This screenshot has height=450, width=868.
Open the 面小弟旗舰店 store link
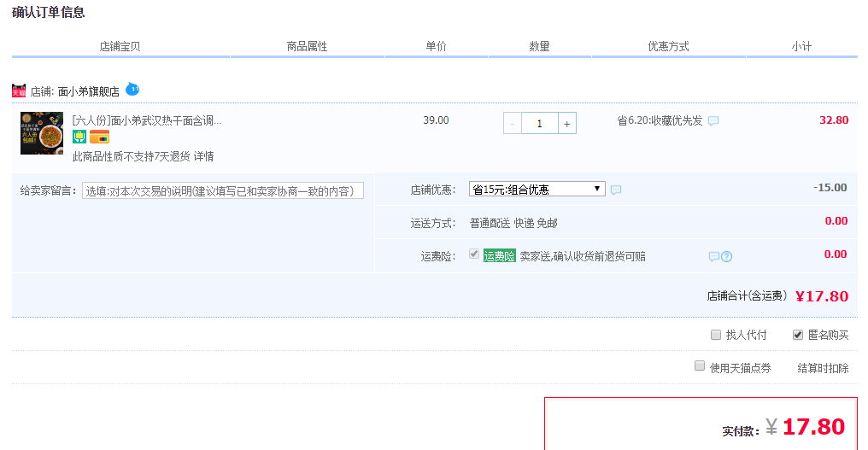(x=88, y=91)
